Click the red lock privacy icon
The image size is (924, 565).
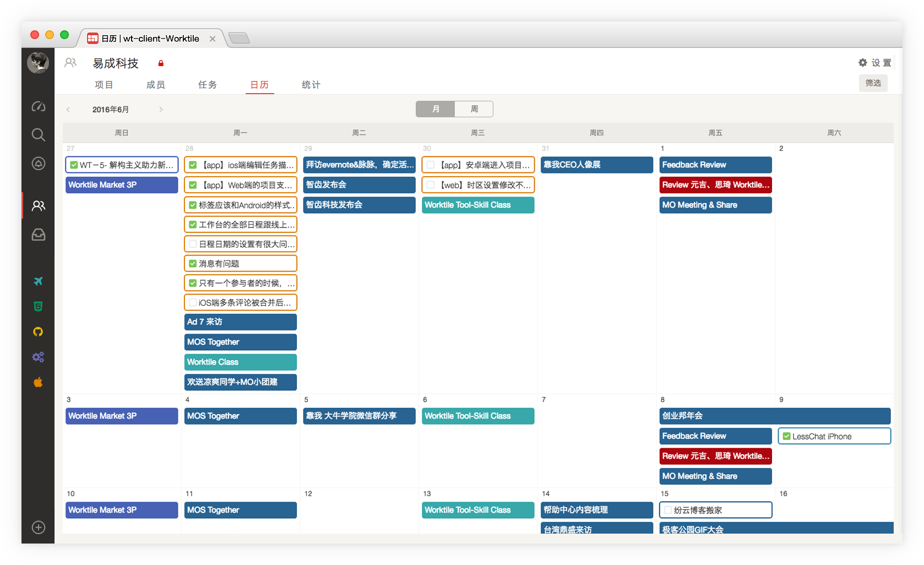point(161,63)
